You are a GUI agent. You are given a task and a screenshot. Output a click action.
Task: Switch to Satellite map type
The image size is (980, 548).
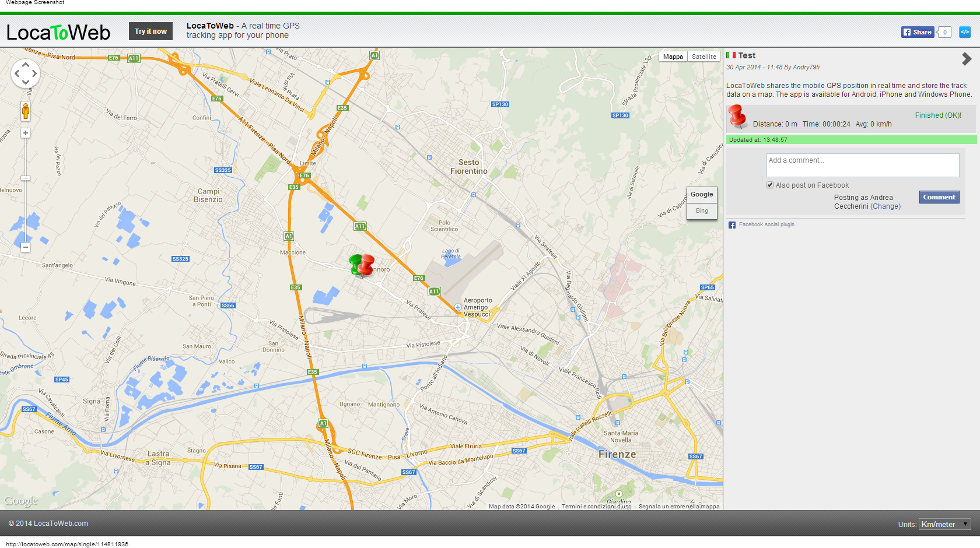tap(703, 57)
